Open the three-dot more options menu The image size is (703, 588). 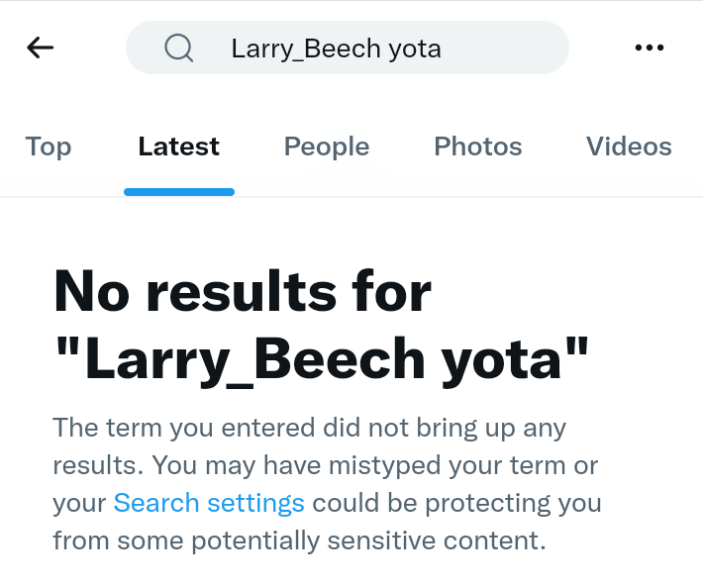[650, 48]
